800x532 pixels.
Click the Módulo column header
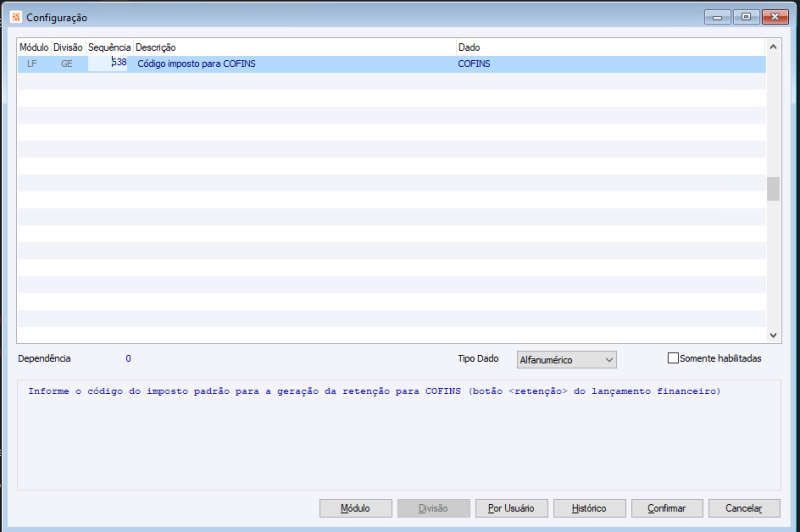(34, 47)
